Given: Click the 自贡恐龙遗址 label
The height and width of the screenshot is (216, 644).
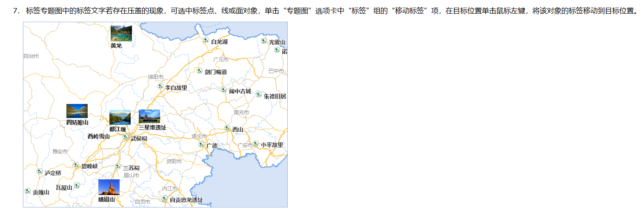Looking at the screenshot, I should coord(186,200).
